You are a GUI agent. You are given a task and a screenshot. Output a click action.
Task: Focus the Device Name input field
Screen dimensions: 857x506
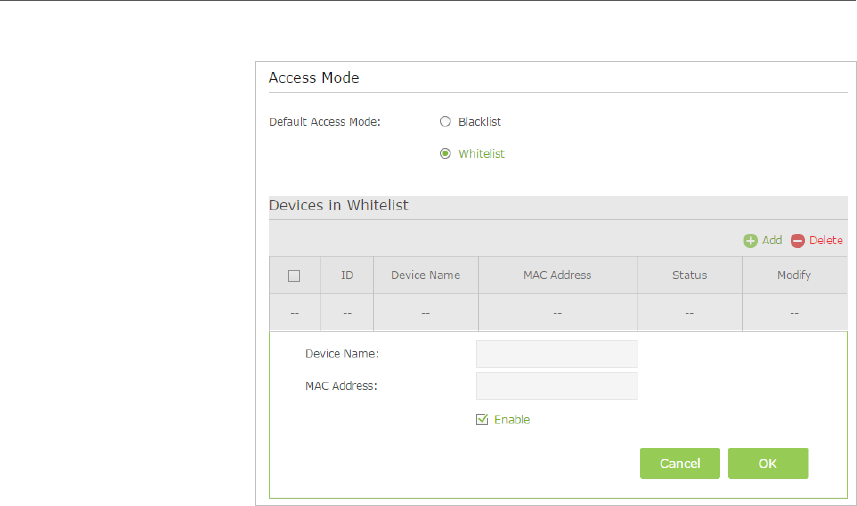point(557,354)
